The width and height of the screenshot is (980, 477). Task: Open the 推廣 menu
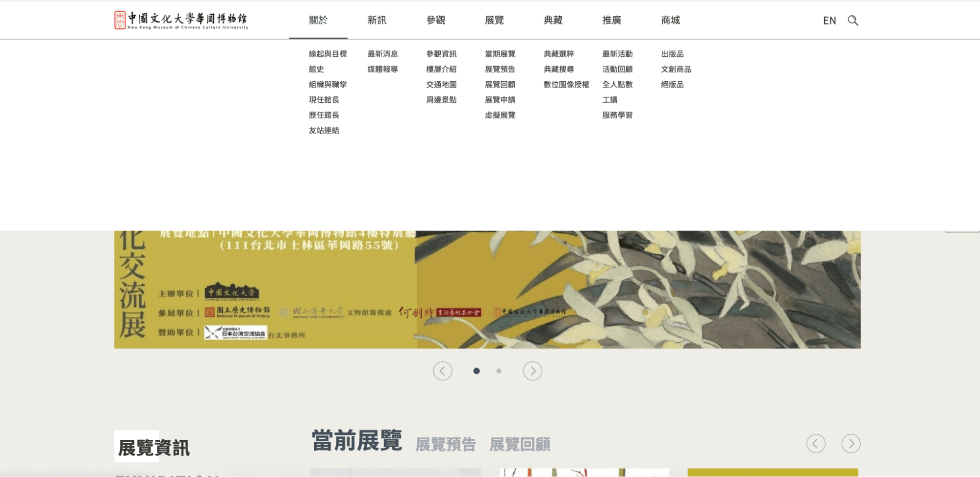(x=612, y=20)
